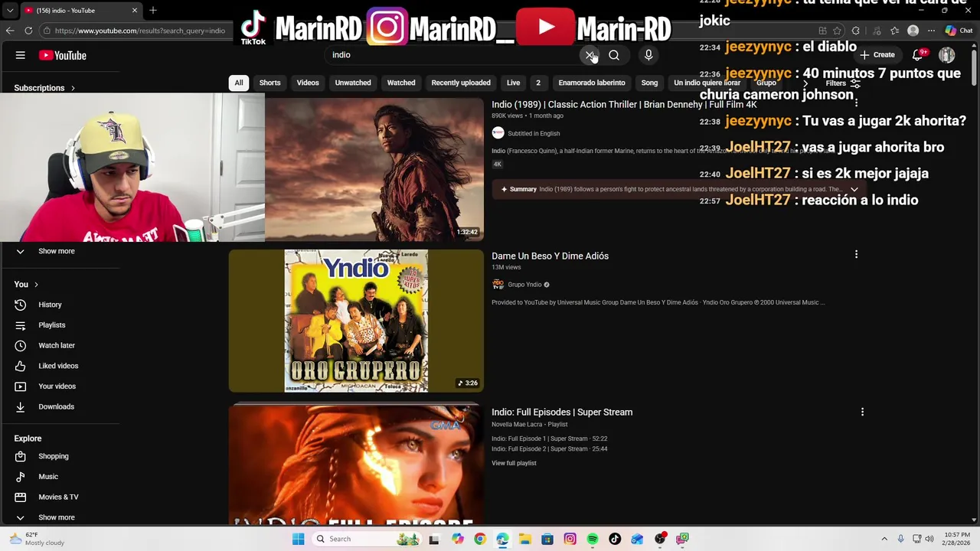
Task: Open the notifications bell
Action: (x=917, y=55)
